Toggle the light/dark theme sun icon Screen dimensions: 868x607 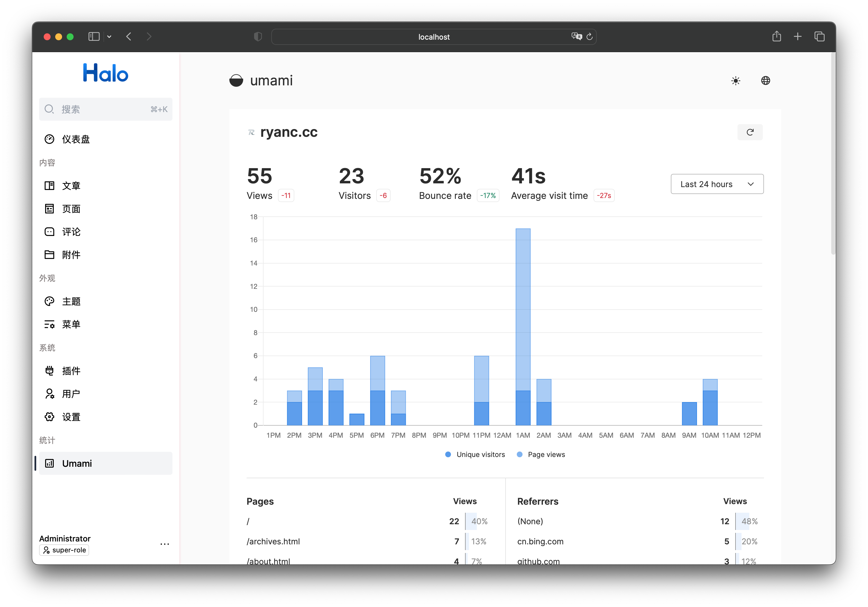(735, 80)
